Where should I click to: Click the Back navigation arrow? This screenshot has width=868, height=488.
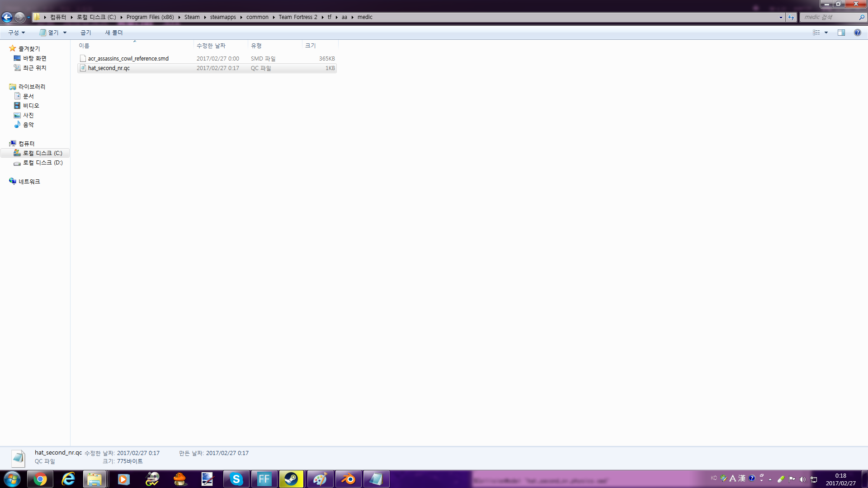point(7,17)
